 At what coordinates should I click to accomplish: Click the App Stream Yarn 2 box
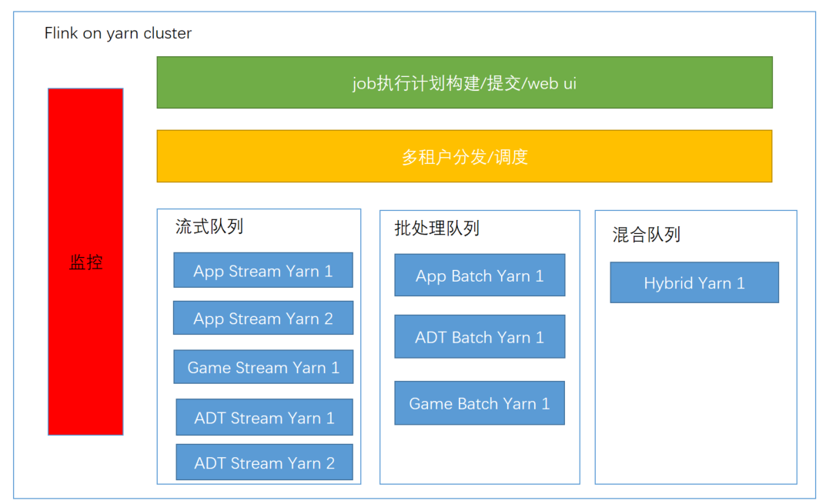(x=263, y=318)
